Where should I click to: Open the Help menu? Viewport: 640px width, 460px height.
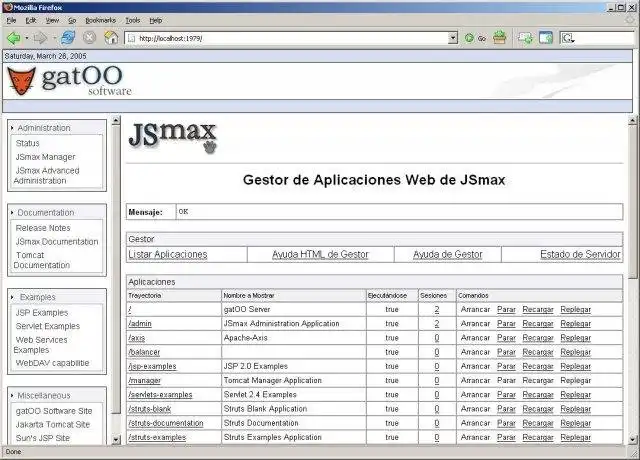pyautogui.click(x=156, y=20)
